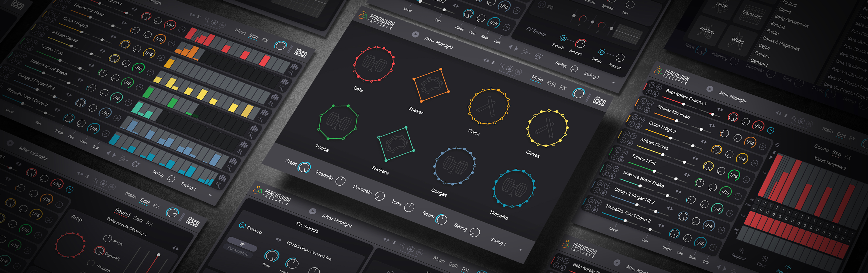
Task: Expand the edit arrow on the Shaker Mic Head row
Action: click(x=763, y=147)
